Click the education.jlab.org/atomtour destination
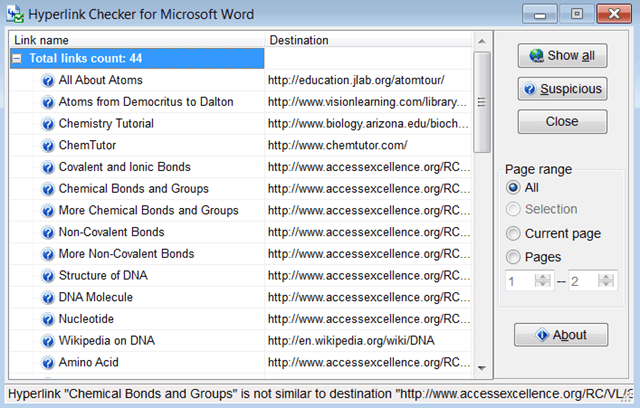Image resolution: width=640 pixels, height=408 pixels. click(356, 80)
